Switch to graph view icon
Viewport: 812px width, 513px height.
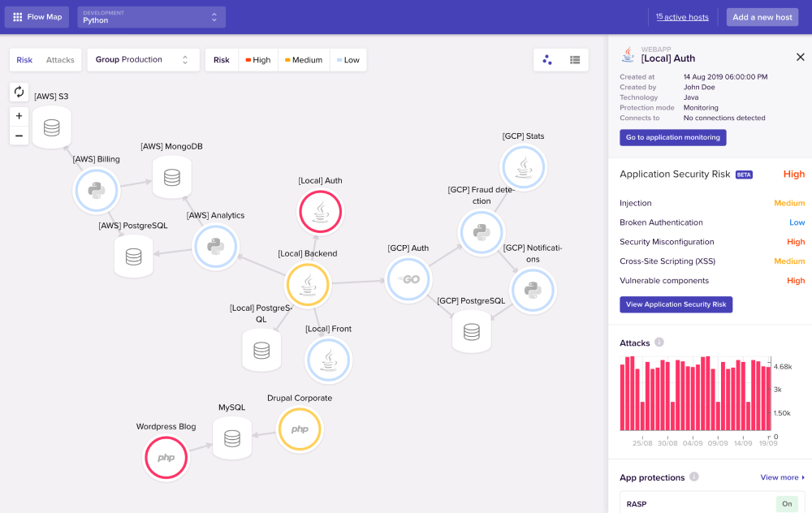[x=547, y=60]
